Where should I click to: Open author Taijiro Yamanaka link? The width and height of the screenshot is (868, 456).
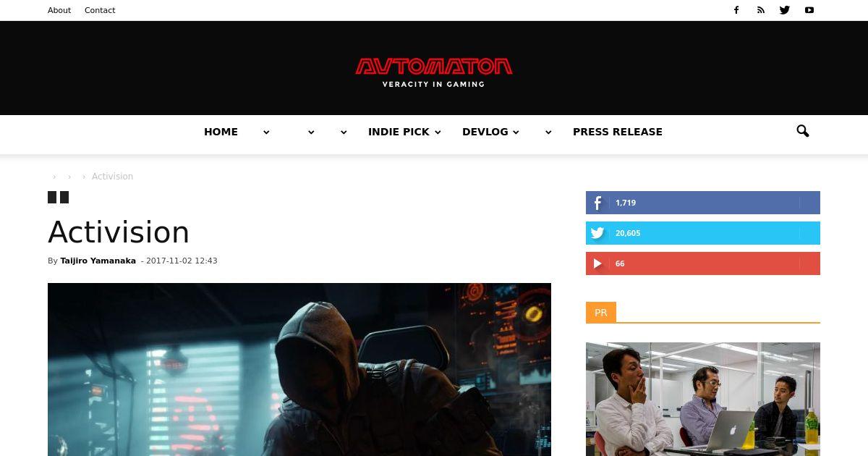98,261
